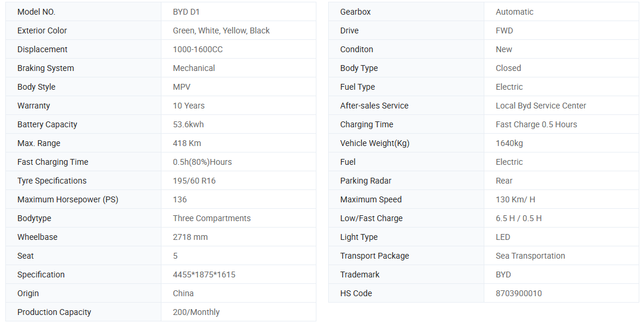The height and width of the screenshot is (322, 644).
Task: Click the 'Braking System' label
Action: click(x=46, y=68)
